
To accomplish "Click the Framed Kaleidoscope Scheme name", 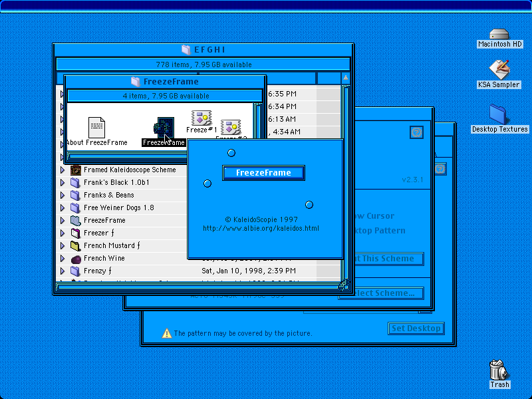I will pyautogui.click(x=130, y=170).
